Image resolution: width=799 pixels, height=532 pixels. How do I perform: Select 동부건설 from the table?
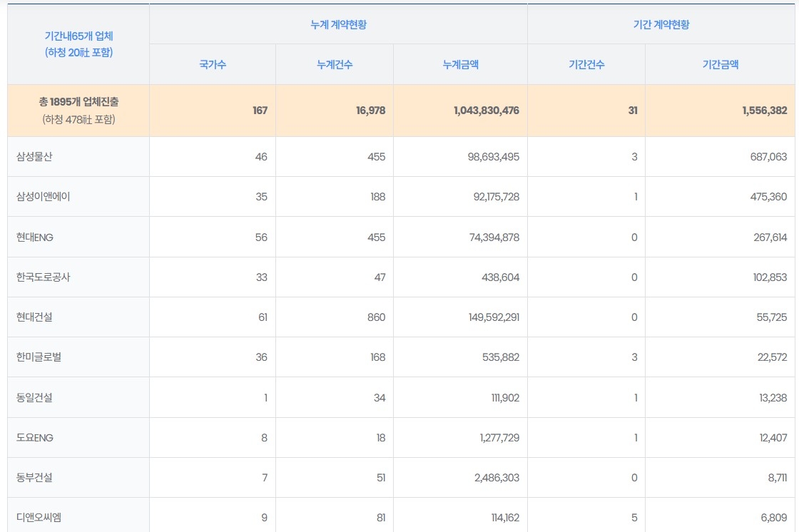(34, 478)
